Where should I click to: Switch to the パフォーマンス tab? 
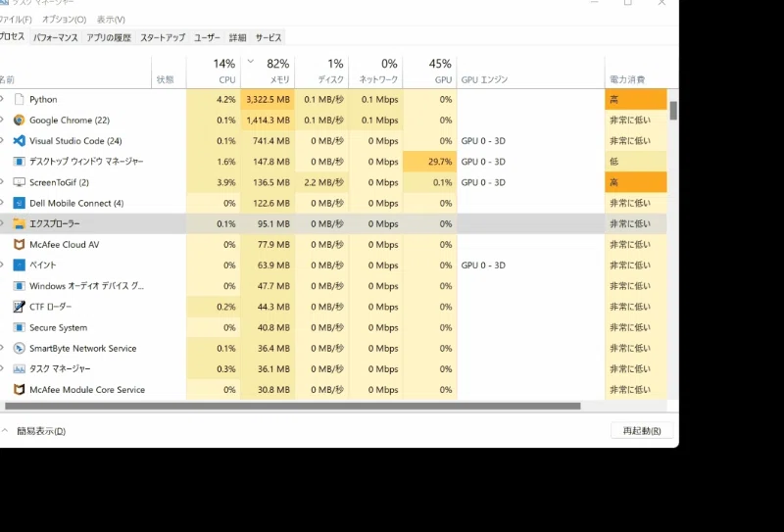(x=56, y=37)
